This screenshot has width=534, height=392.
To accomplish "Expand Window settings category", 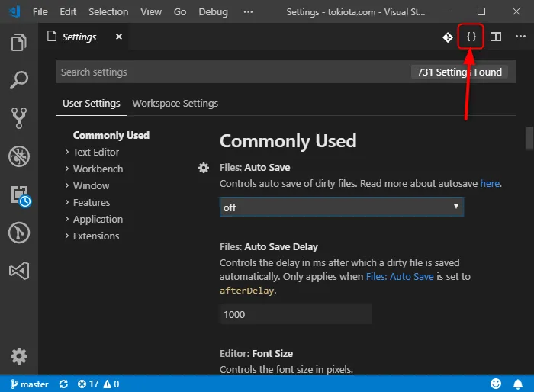I will coord(91,185).
